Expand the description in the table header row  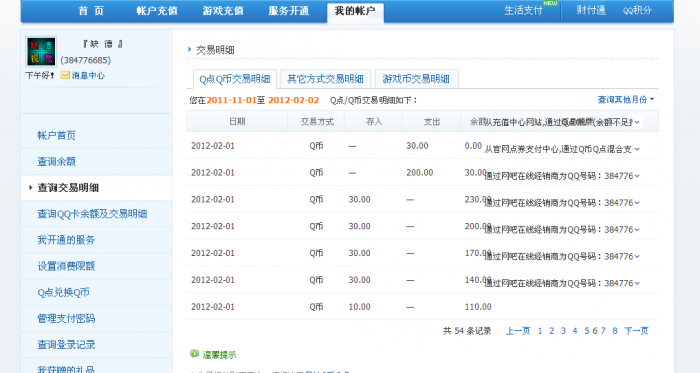[637, 122]
